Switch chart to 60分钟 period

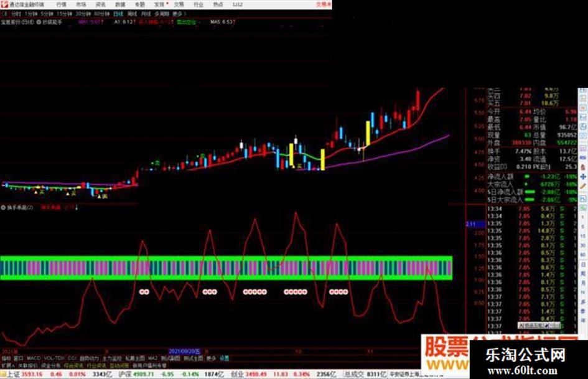tap(101, 14)
